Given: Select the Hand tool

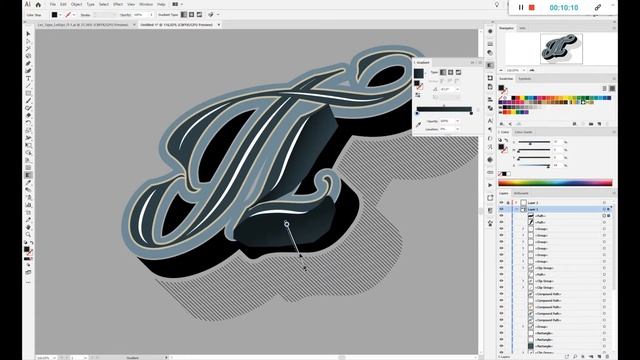Looking at the screenshot, I should [28, 227].
